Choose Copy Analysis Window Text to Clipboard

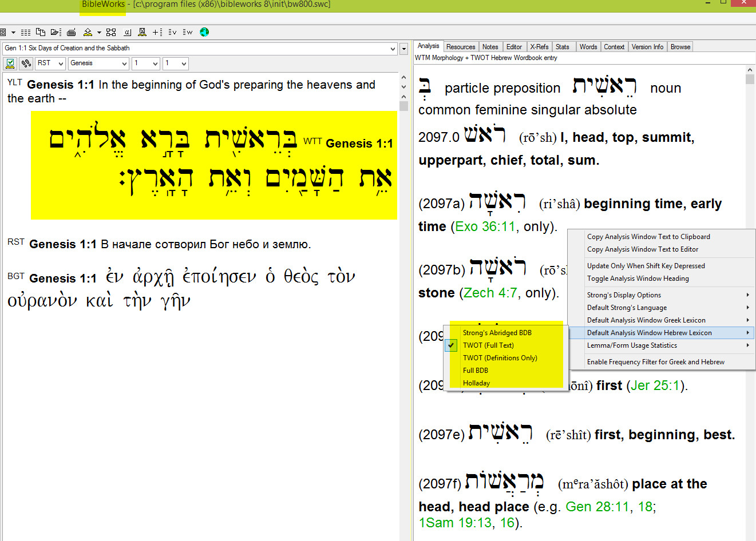point(661,237)
